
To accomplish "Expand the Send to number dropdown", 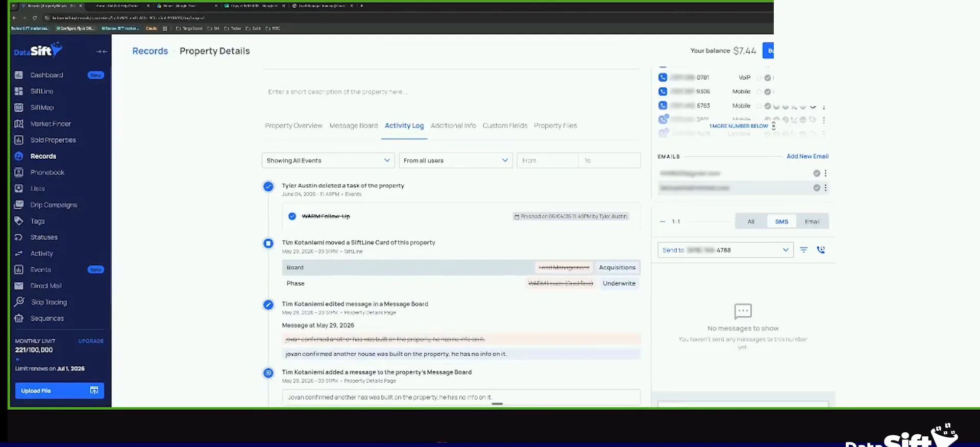I will point(725,250).
